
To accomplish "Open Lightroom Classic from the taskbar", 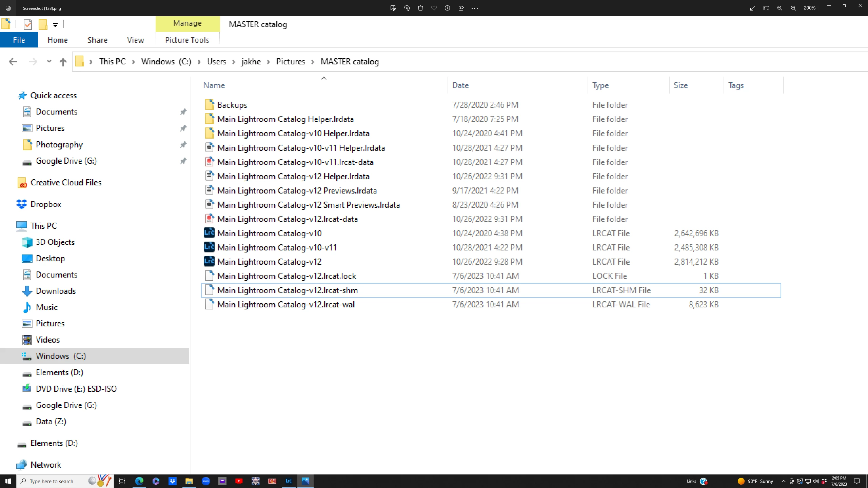I will click(x=289, y=481).
